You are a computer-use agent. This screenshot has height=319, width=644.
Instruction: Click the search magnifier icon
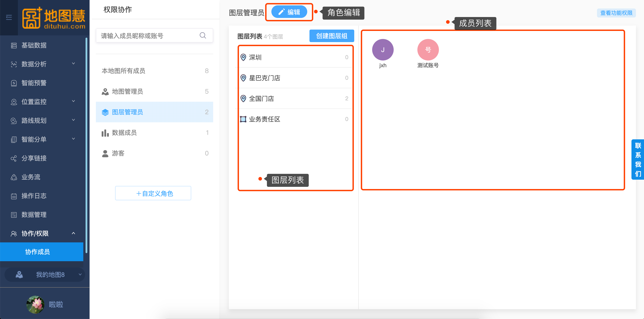[x=203, y=36]
